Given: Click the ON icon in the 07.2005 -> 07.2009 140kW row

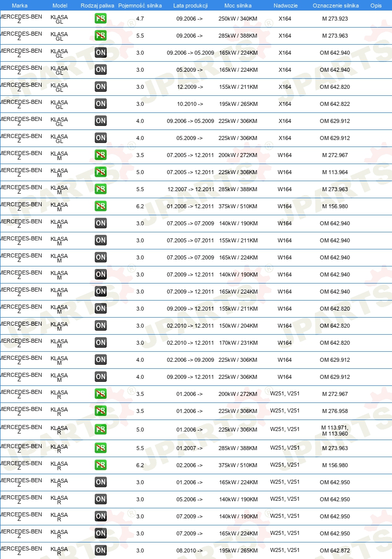Looking at the screenshot, I should (x=101, y=223).
